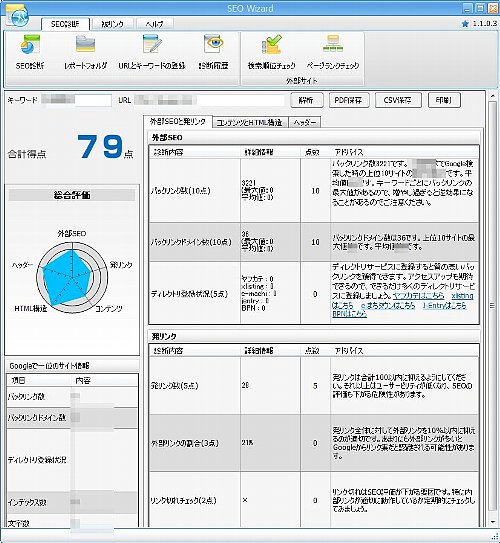The height and width of the screenshot is (543, 500).
Task: Select the 発リンク数(5点) row
Action: point(314,385)
